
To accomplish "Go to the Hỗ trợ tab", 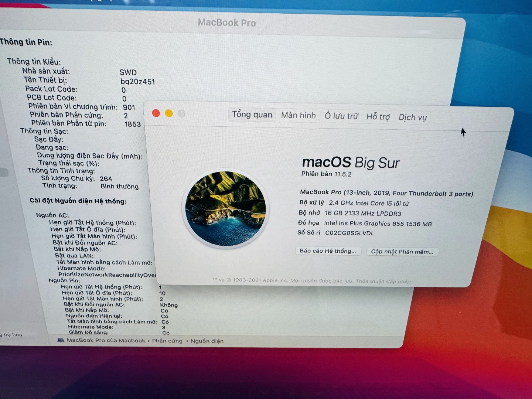I will tap(378, 117).
